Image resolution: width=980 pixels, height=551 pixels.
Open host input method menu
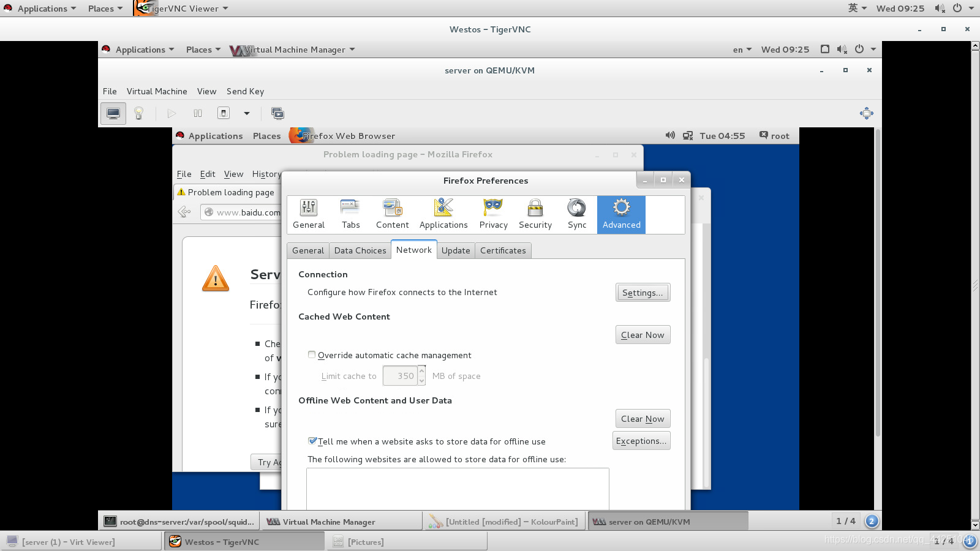pyautogui.click(x=857, y=8)
